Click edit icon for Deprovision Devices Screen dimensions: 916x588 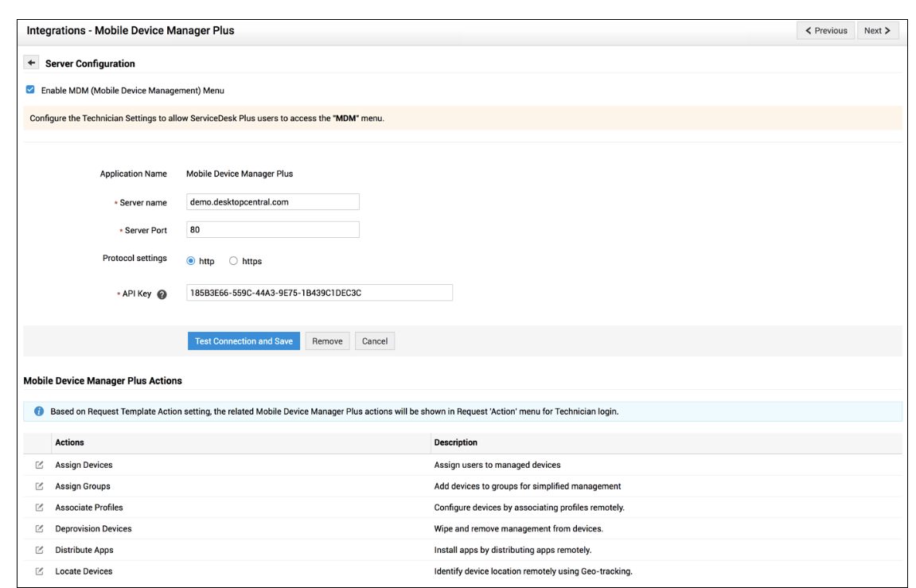coord(39,529)
